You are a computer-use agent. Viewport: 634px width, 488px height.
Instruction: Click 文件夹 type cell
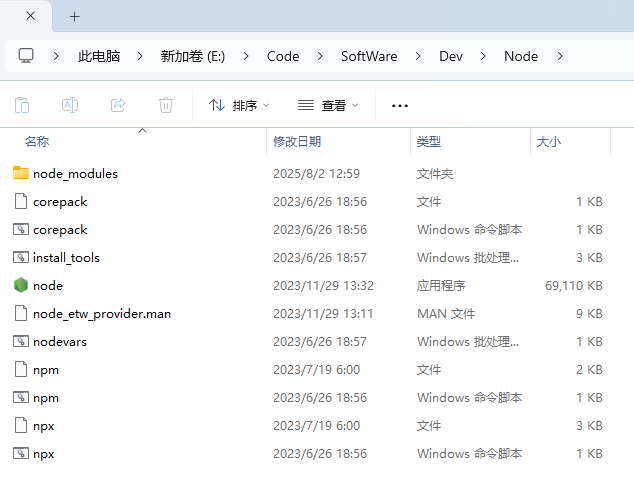pos(435,173)
